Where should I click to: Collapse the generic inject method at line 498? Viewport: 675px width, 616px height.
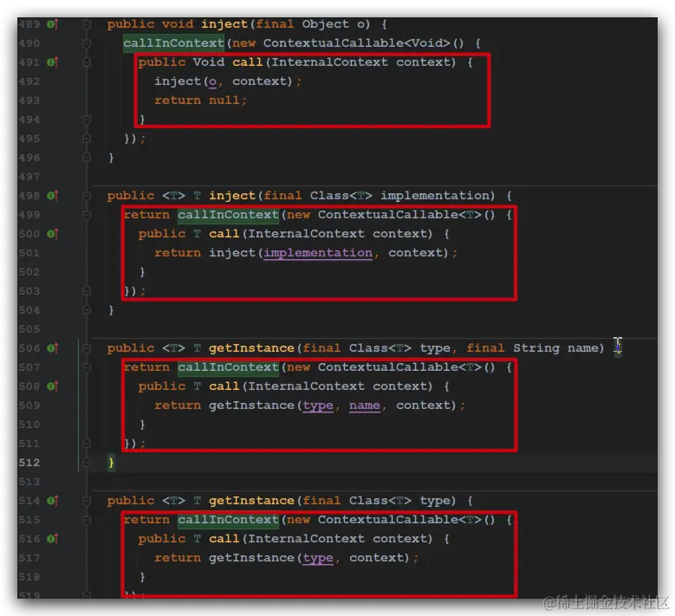[87, 196]
